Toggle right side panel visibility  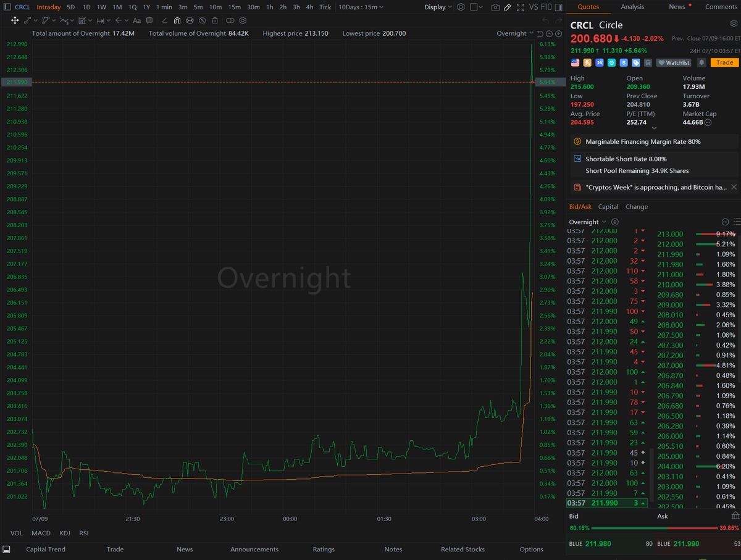559,7
